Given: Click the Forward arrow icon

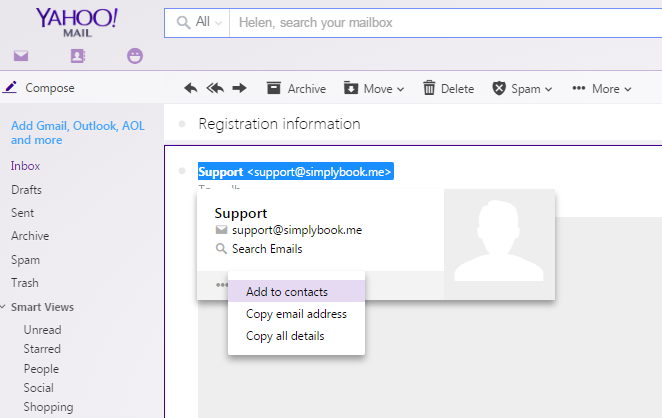Looking at the screenshot, I should click(x=239, y=88).
